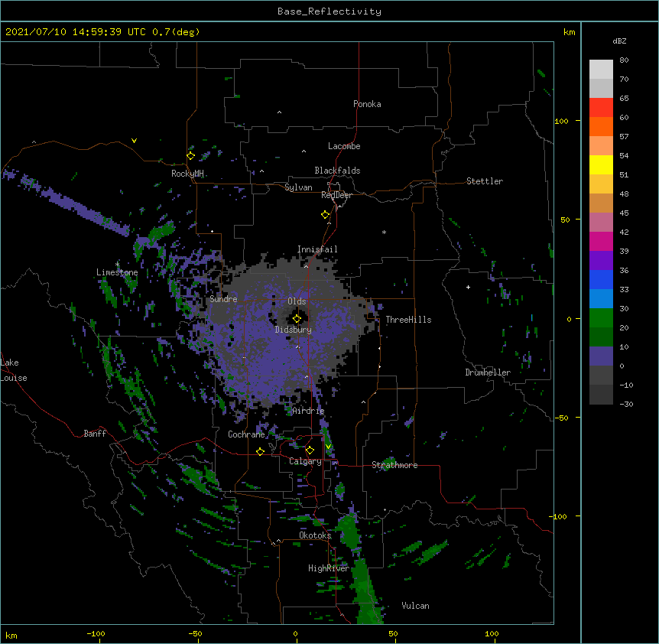Click the Airdrie city label
This screenshot has height=644, width=659.
308,411
